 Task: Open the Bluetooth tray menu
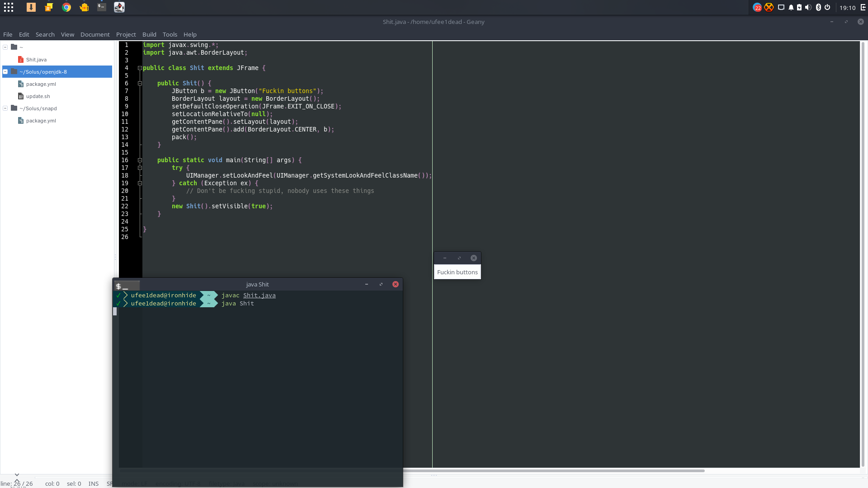818,7
